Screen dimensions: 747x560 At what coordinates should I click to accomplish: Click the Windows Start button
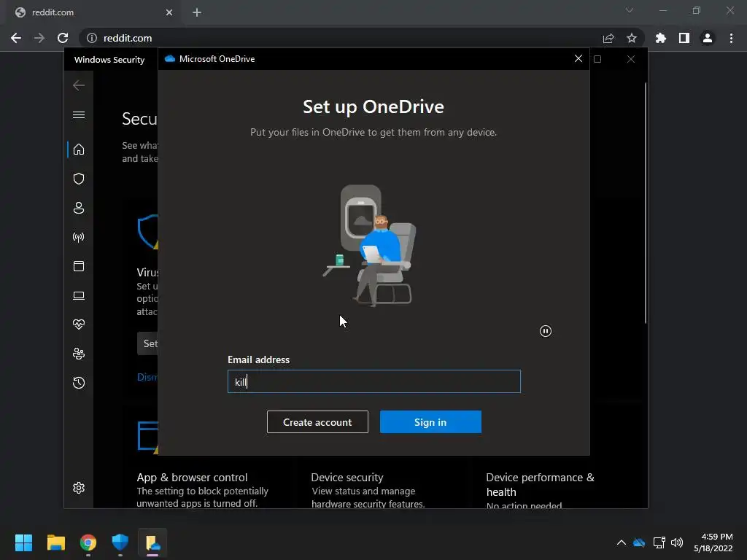point(23,542)
